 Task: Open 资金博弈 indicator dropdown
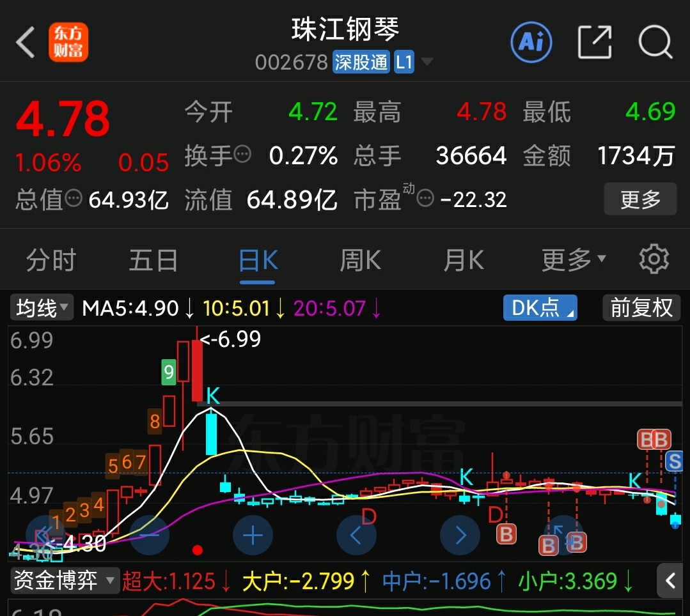65,580
